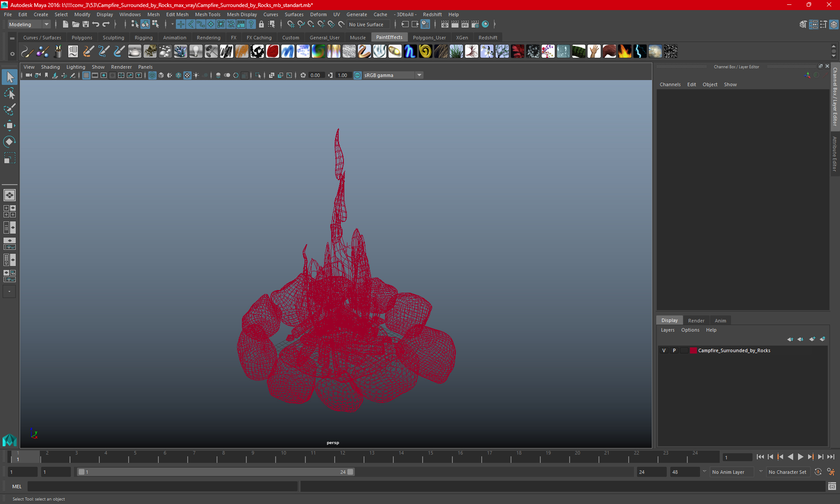The height and width of the screenshot is (504, 840).
Task: Click the Modeling workspace dropdown
Action: [28, 24]
